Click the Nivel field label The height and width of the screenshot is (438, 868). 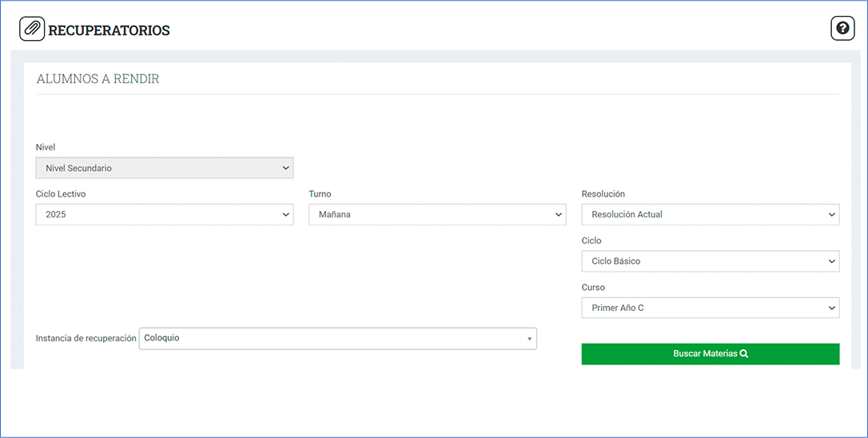point(46,147)
